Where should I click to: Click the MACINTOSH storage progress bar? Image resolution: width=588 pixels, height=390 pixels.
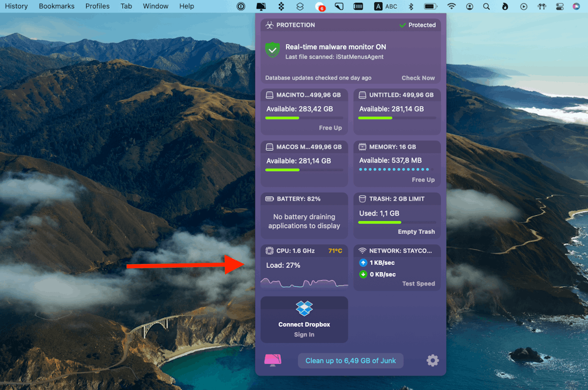304,118
